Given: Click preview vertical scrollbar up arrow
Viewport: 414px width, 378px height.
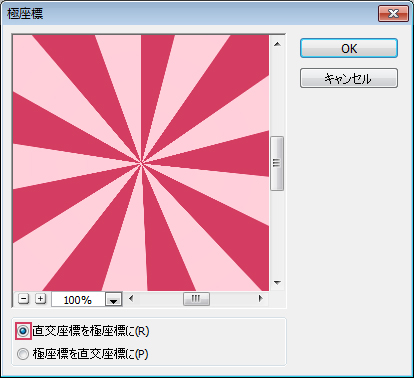Looking at the screenshot, I should point(277,44).
